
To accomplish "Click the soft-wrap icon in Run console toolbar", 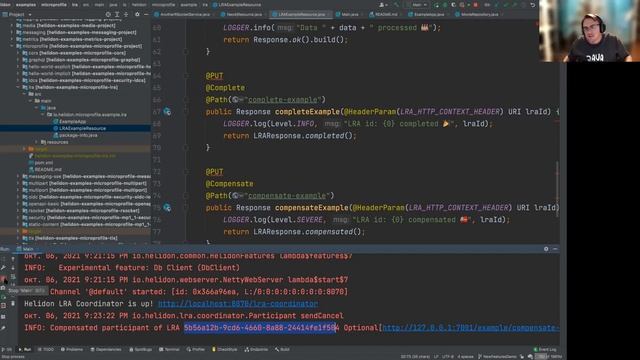I will click(13, 277).
